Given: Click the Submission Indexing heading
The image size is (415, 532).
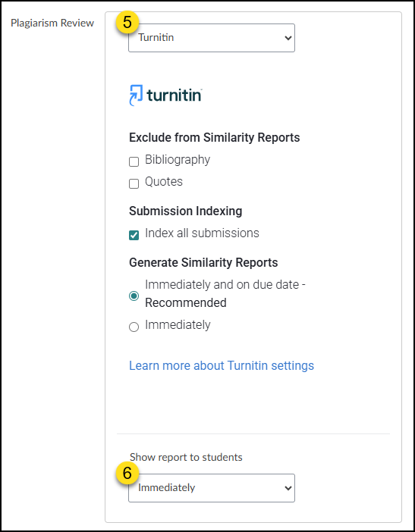Looking at the screenshot, I should (x=185, y=211).
